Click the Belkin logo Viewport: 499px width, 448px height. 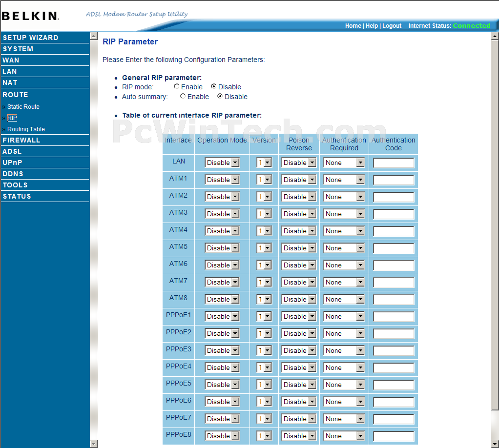[x=30, y=16]
